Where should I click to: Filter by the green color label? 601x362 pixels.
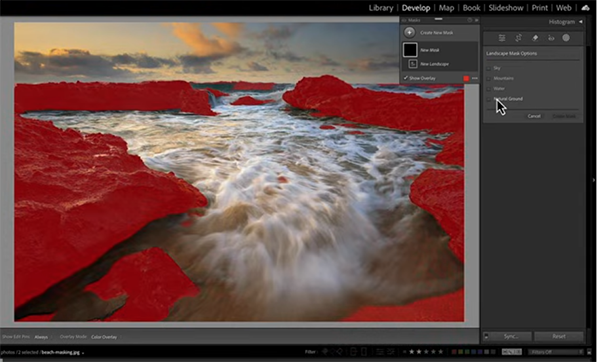467,352
